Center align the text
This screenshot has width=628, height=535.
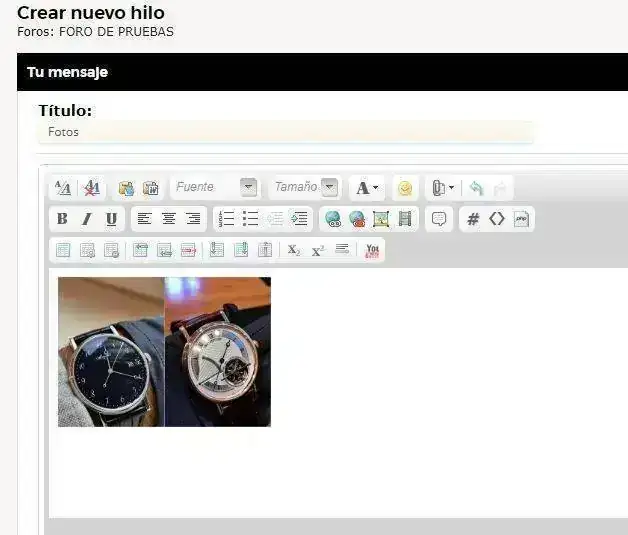168,219
